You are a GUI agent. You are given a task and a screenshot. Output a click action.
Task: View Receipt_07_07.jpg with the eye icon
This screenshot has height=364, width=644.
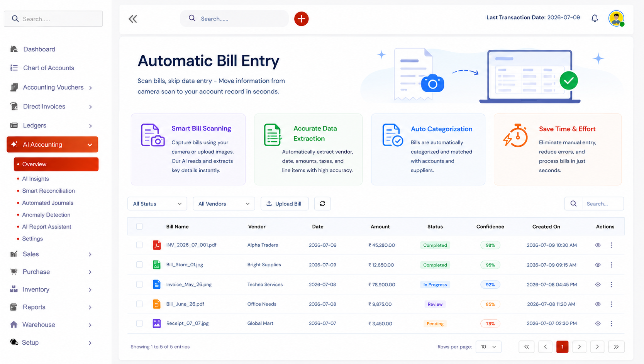click(598, 323)
